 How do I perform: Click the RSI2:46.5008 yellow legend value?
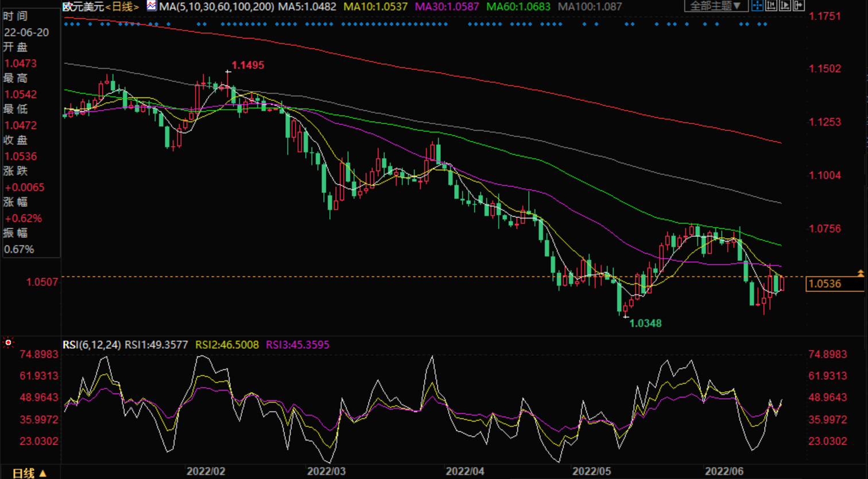pyautogui.click(x=227, y=345)
